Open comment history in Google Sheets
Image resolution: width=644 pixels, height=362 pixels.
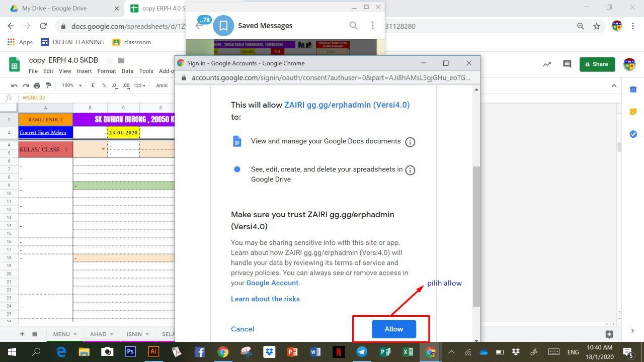[568, 64]
